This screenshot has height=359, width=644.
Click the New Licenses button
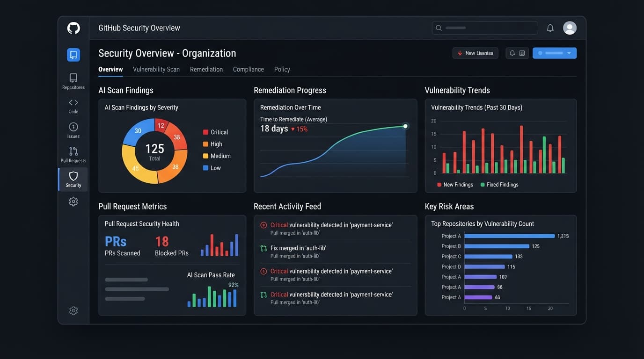tap(476, 53)
